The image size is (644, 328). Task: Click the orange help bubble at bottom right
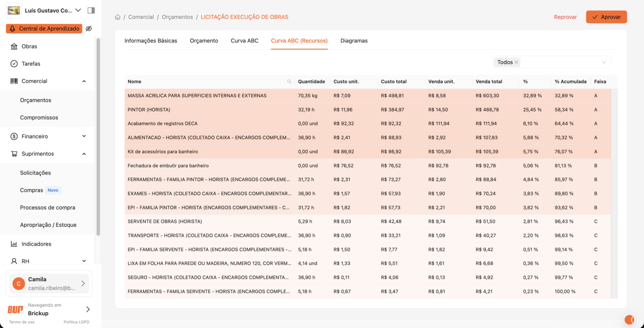pos(629,319)
